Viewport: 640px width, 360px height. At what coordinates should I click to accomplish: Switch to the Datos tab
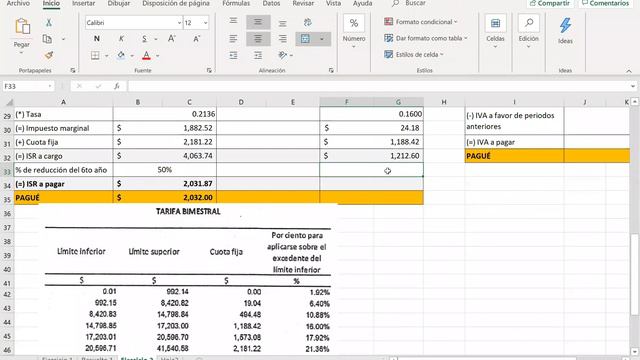[x=271, y=3]
